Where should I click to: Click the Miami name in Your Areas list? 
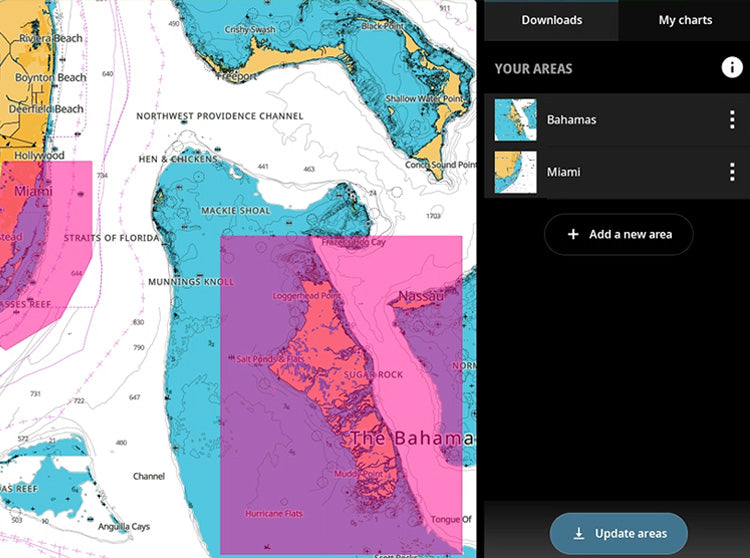tap(563, 172)
